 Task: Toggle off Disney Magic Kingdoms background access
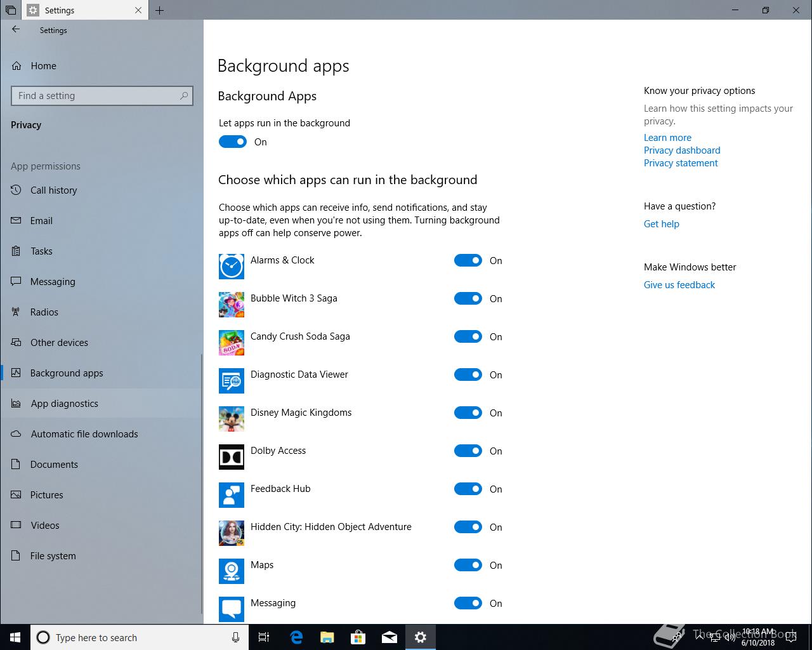(468, 413)
